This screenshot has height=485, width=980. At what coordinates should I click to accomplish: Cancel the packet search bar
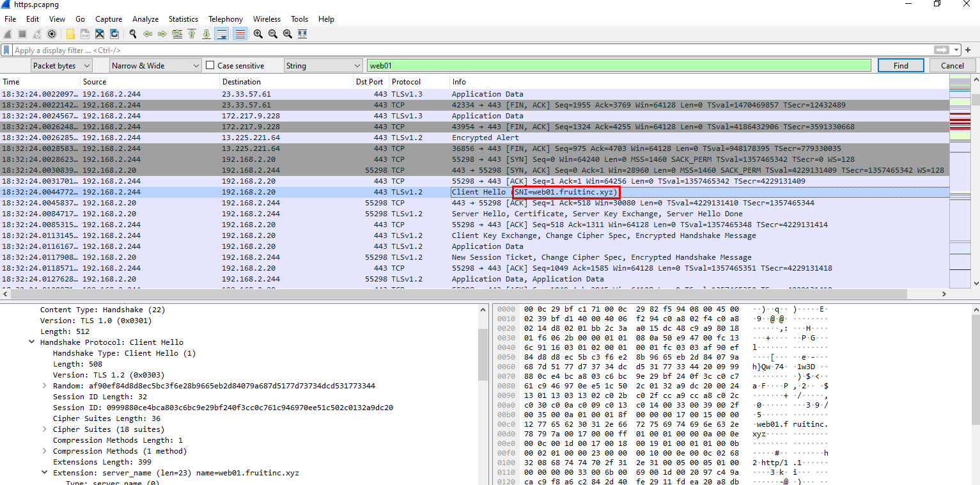coord(952,65)
